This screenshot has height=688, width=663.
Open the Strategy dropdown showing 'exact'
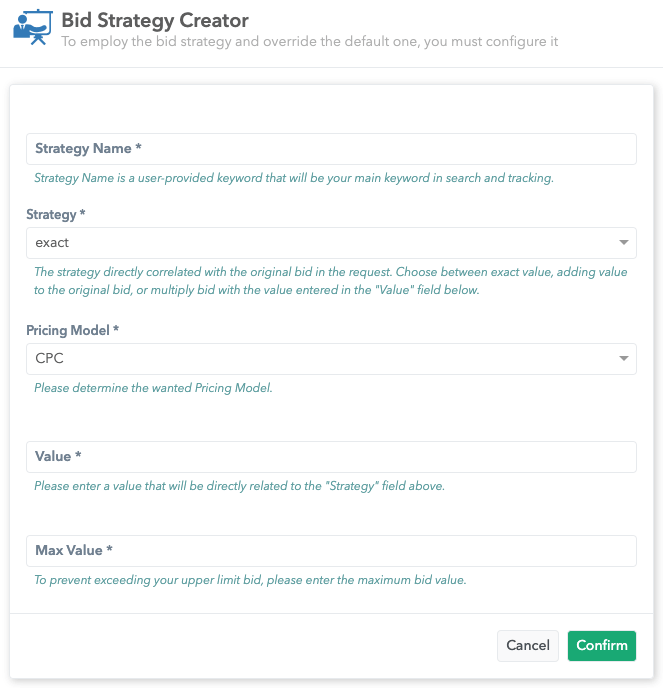(x=320, y=243)
